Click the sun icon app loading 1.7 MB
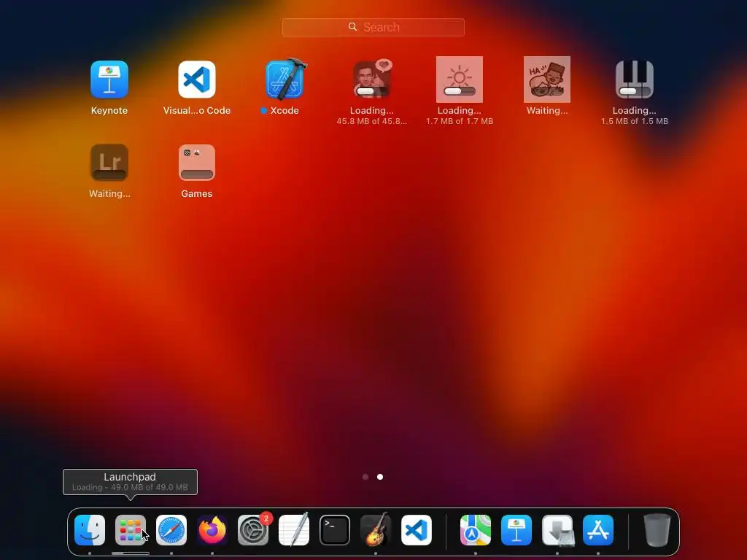Image resolution: width=747 pixels, height=560 pixels. [460, 79]
